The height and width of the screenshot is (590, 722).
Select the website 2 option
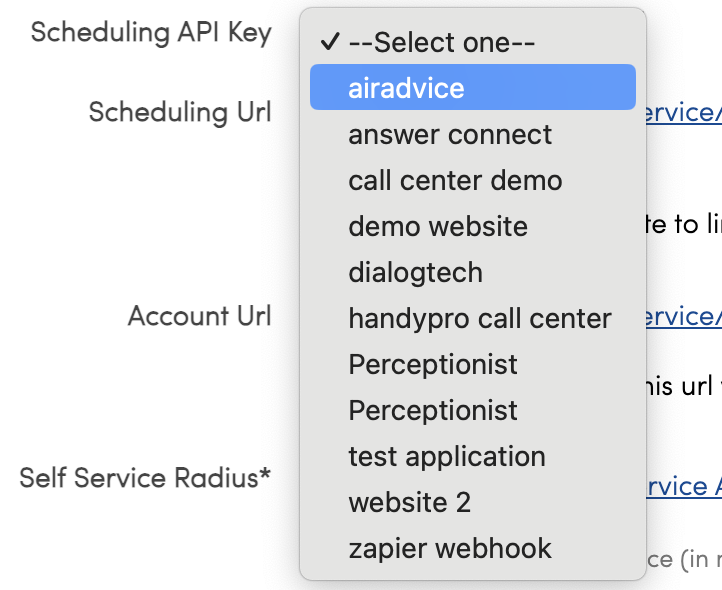click(x=409, y=503)
